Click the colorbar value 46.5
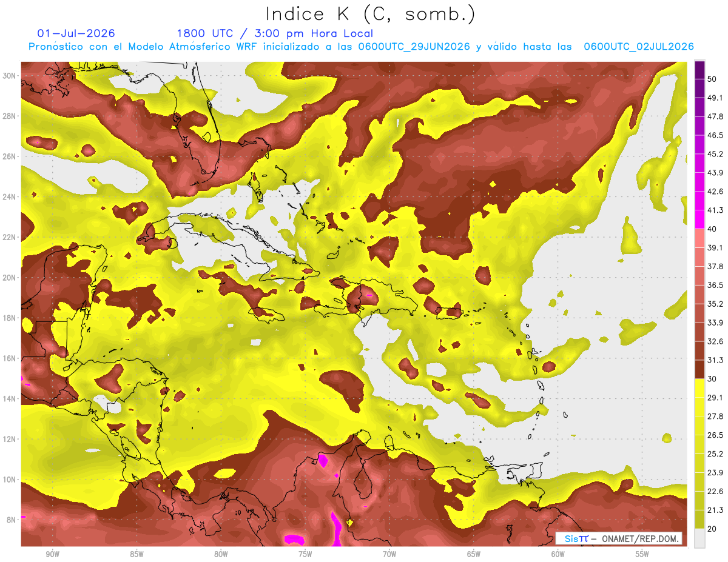Viewport: 728px width, 562px height. coord(715,135)
